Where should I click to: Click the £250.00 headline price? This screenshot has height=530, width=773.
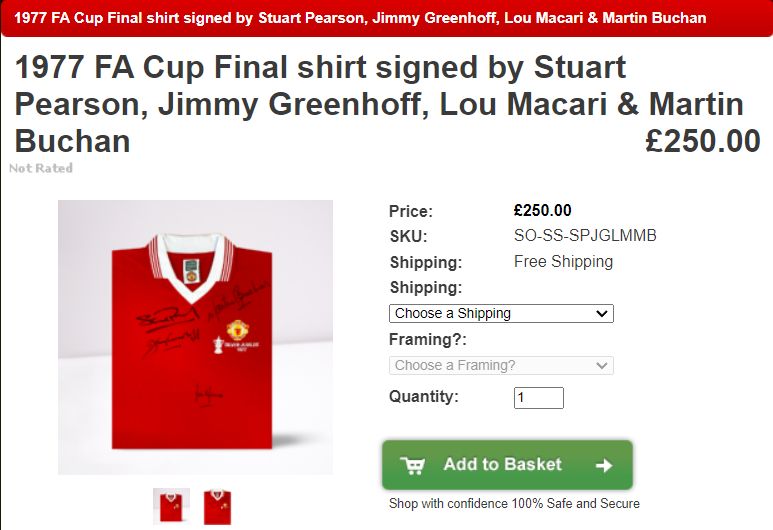703,141
